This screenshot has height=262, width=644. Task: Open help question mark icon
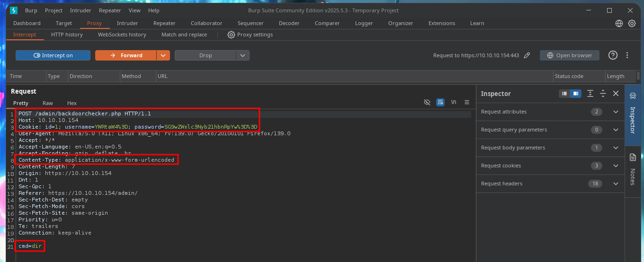coord(613,55)
